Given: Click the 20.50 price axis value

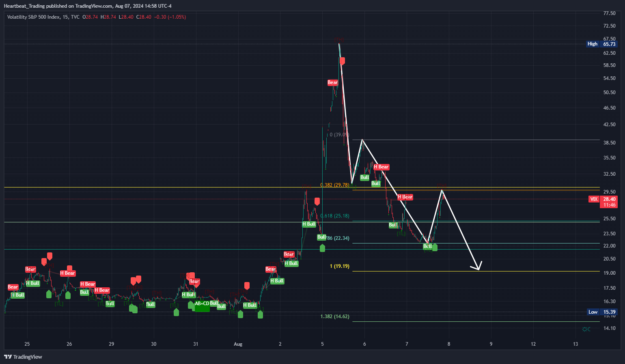Looking at the screenshot, I should tap(609, 258).
